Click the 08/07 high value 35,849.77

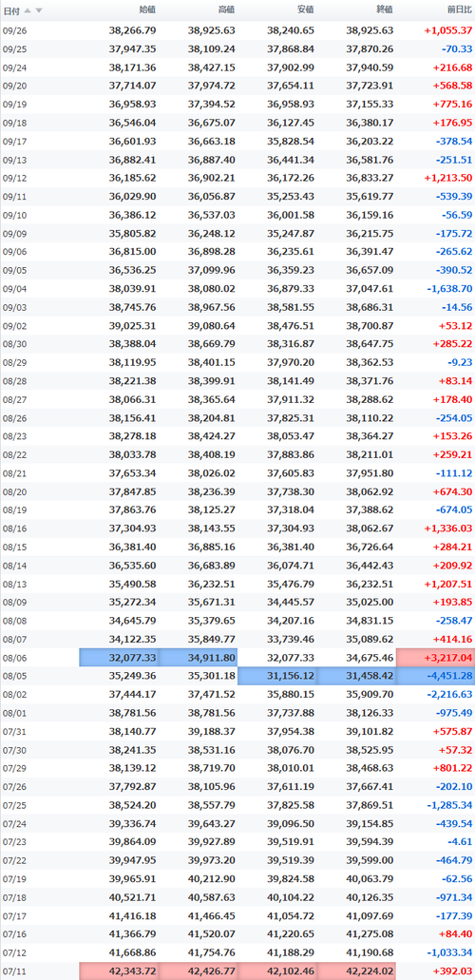[211, 640]
